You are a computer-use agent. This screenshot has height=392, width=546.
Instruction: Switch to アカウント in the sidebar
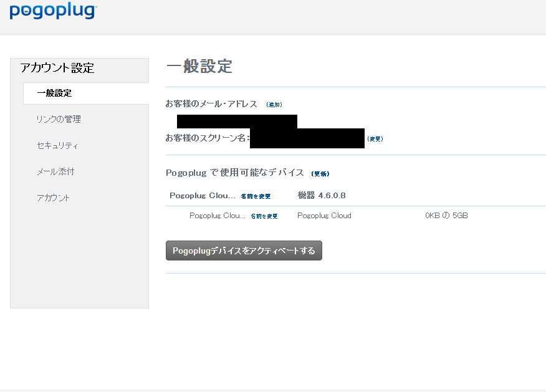[x=53, y=198]
